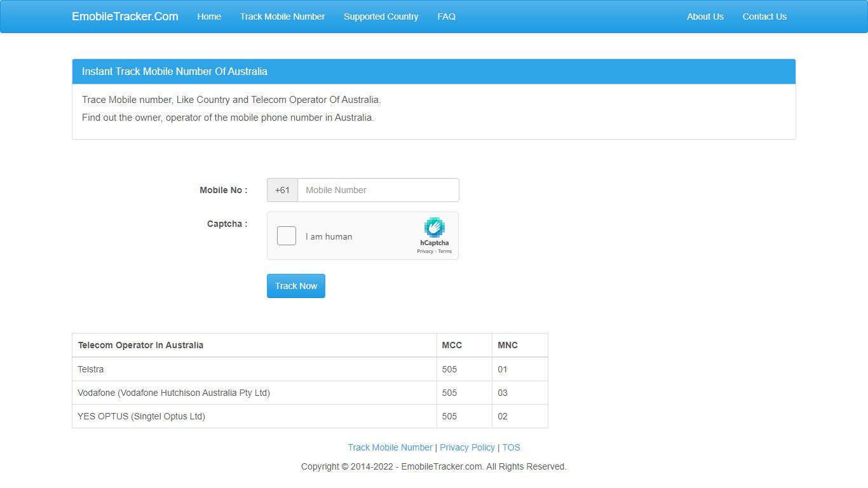Viewport: 868px width, 488px height.
Task: Select the Telstra operator cell
Action: [254, 369]
